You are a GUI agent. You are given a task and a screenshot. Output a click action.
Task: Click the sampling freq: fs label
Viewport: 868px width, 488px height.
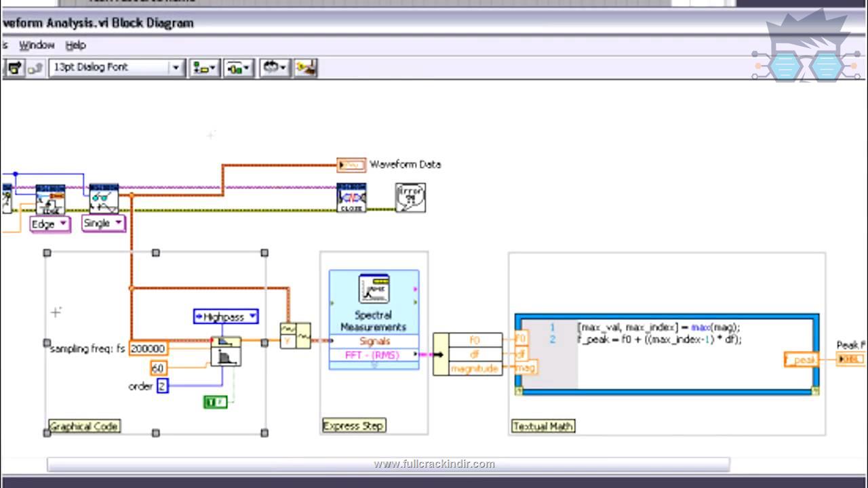(x=88, y=348)
